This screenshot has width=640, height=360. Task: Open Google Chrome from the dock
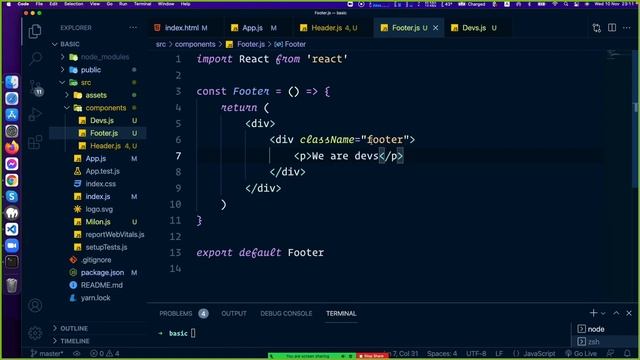(x=12, y=180)
